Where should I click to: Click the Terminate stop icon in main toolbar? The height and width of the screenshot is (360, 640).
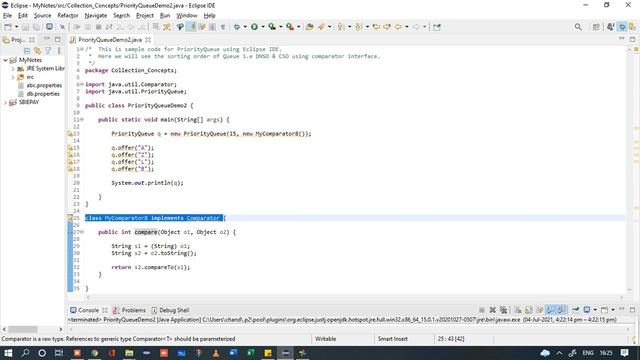[x=98, y=27]
